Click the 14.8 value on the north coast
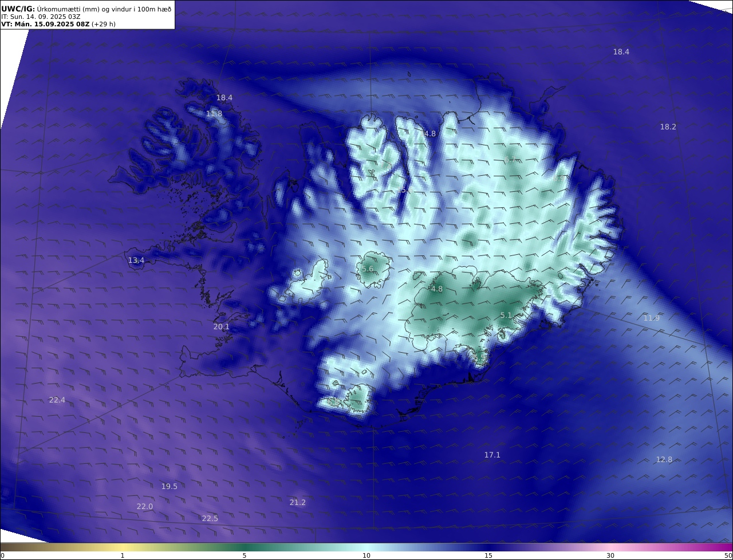 (x=428, y=134)
